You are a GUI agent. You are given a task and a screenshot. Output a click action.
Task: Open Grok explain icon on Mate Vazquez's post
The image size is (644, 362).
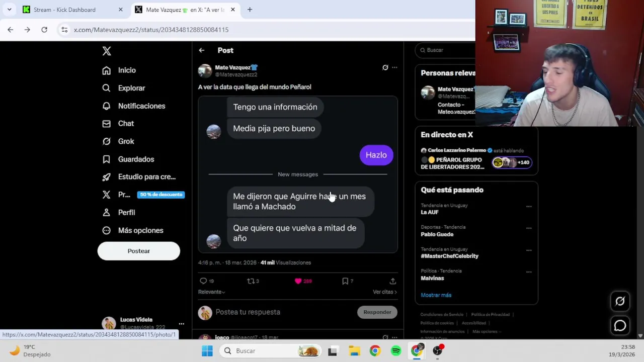pyautogui.click(x=385, y=67)
